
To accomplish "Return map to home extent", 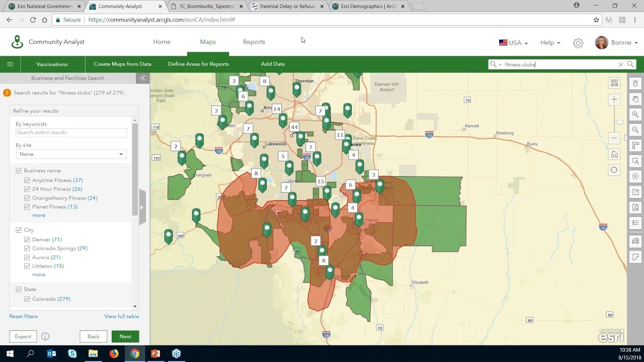I will pos(614,154).
